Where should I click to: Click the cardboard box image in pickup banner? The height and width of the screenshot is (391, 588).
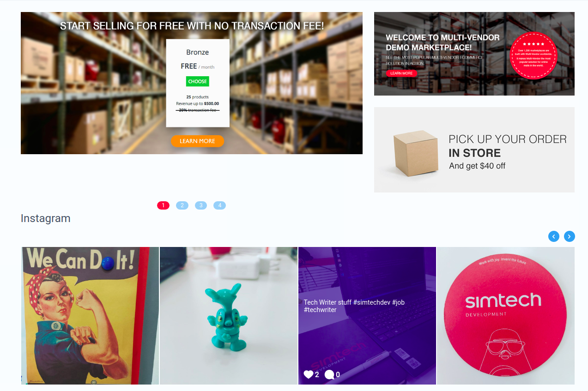pyautogui.click(x=415, y=153)
